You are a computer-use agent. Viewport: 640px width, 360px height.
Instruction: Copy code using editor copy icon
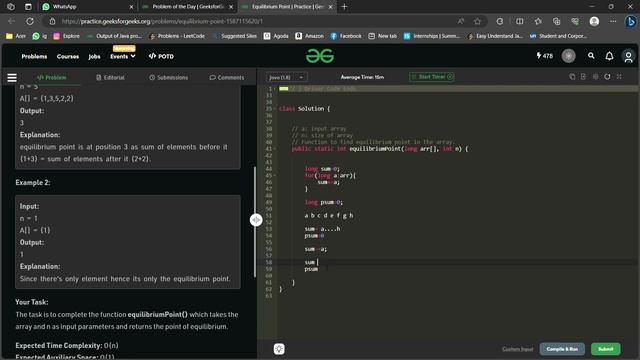[572, 77]
